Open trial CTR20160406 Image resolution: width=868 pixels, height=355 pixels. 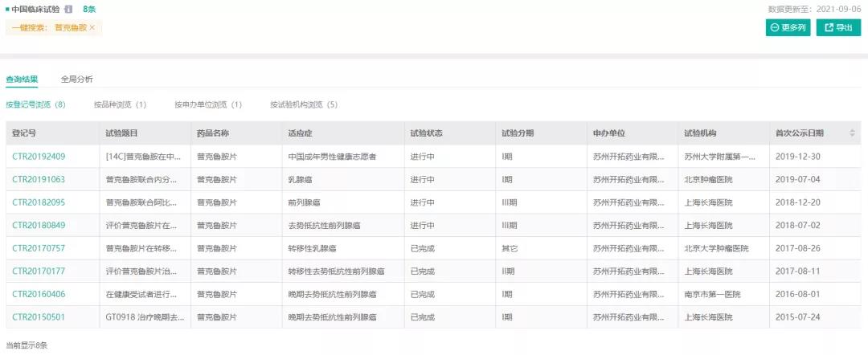click(x=39, y=294)
